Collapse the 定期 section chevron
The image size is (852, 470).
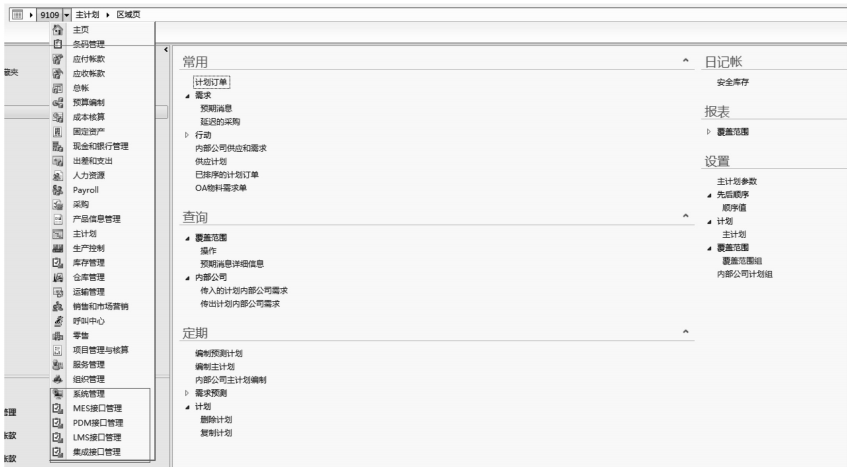686,331
